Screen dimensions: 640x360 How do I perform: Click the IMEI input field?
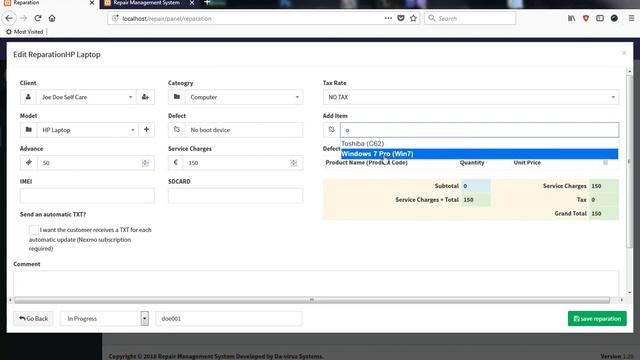point(87,196)
